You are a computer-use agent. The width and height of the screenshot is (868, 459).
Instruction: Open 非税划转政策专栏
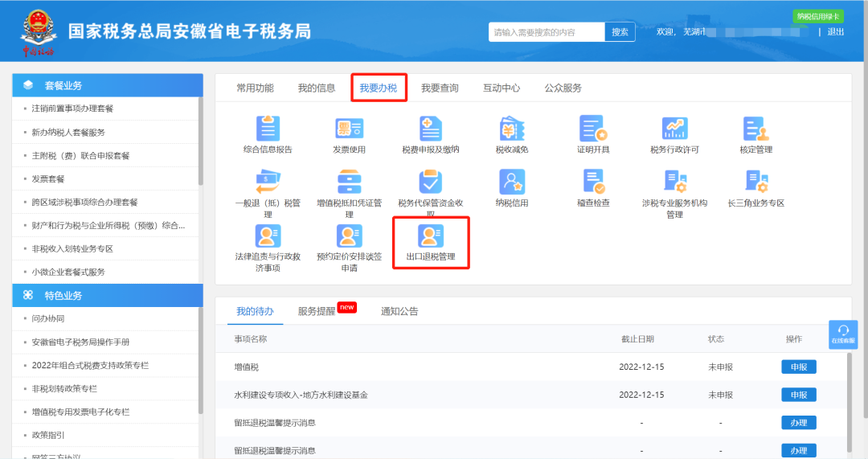point(64,389)
